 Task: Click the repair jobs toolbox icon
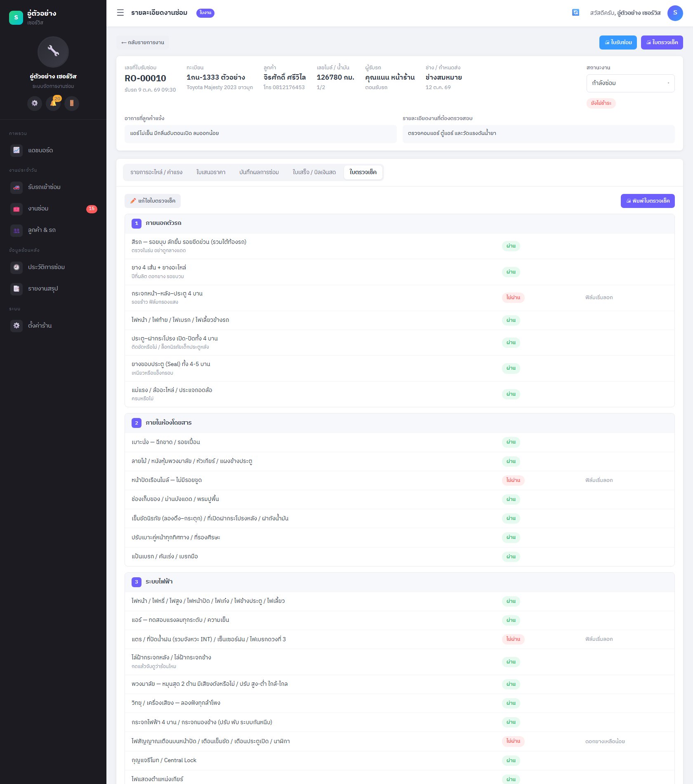16,209
